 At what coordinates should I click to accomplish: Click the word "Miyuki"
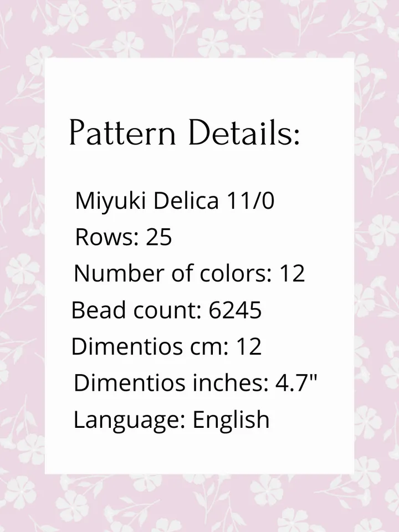coord(110,201)
